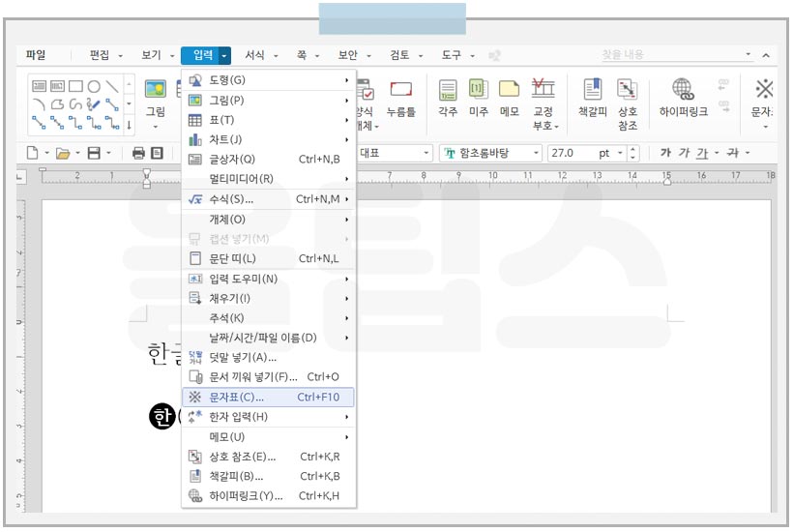This screenshot has height=532, width=793.
Task: Click the save disk icon
Action: (94, 153)
